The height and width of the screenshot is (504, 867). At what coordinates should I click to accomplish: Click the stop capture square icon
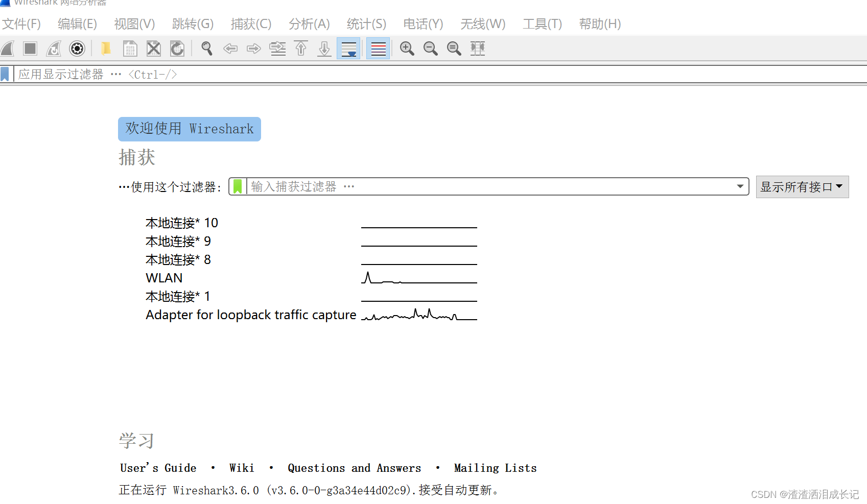click(x=30, y=49)
